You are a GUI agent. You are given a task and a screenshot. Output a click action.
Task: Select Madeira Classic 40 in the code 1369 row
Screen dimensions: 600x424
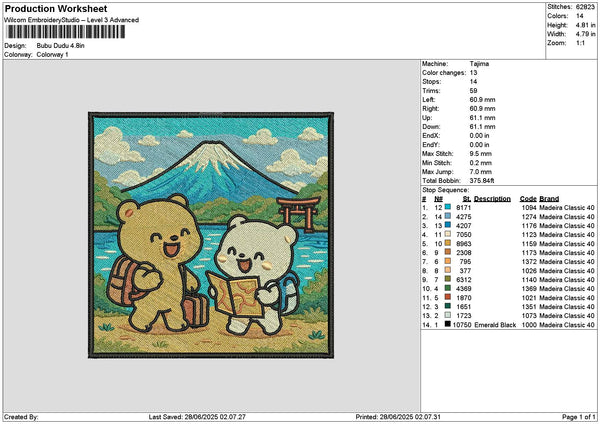point(567,289)
